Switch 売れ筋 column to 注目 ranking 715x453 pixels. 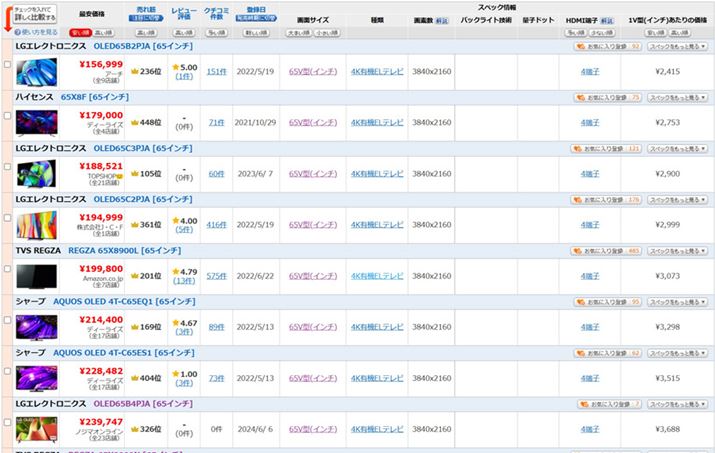(145, 19)
